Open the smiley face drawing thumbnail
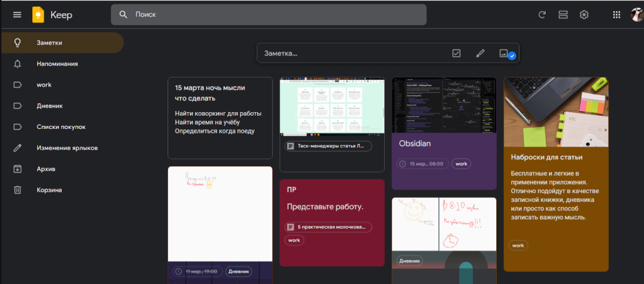 [415, 224]
